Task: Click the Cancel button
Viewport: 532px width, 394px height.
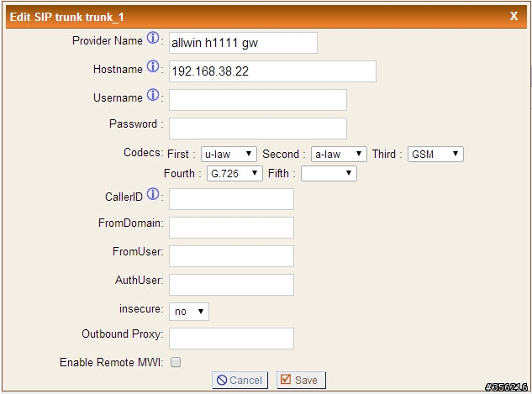Action: (240, 380)
